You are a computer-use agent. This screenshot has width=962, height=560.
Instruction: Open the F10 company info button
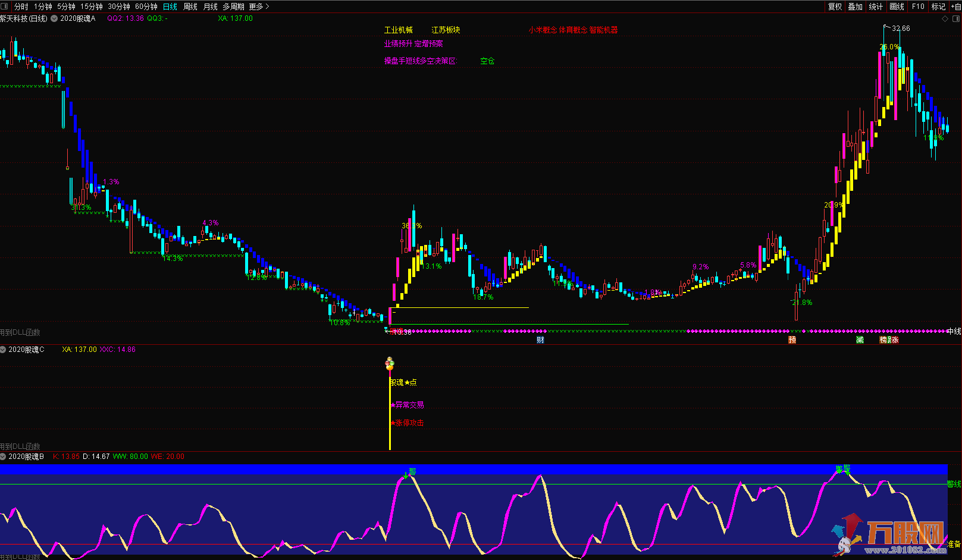point(918,7)
